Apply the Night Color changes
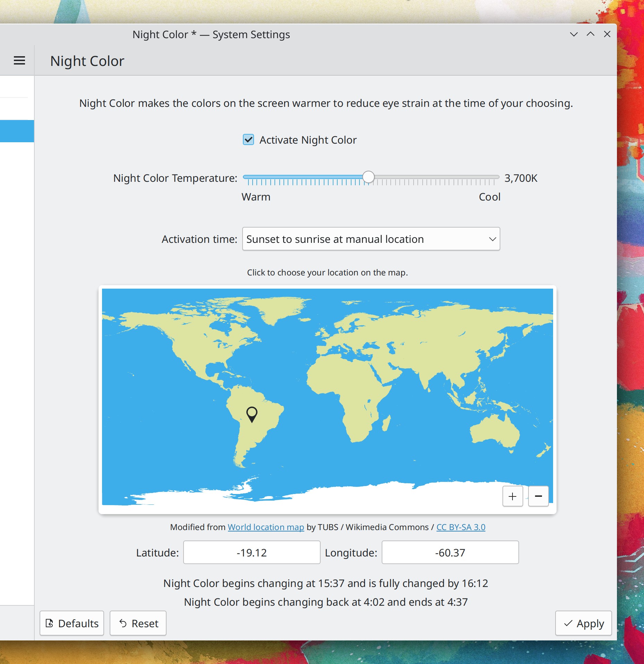Image resolution: width=644 pixels, height=664 pixels. pyautogui.click(x=583, y=623)
